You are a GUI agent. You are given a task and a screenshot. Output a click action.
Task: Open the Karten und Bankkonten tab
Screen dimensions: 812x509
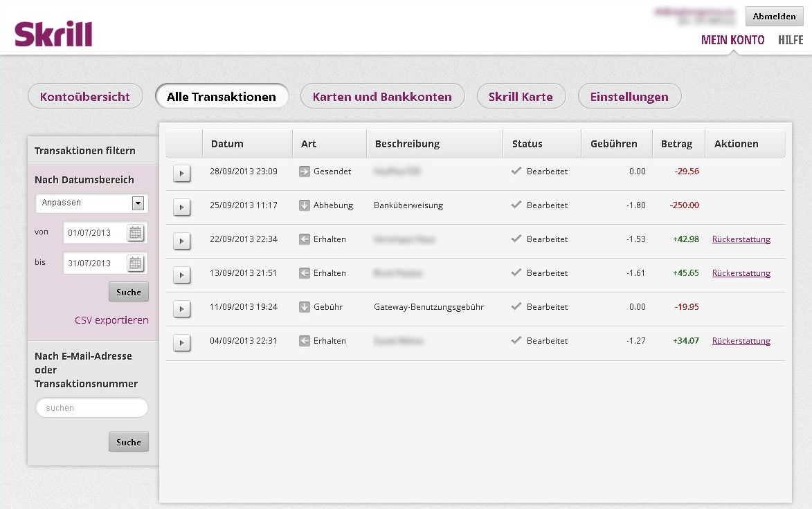(382, 97)
